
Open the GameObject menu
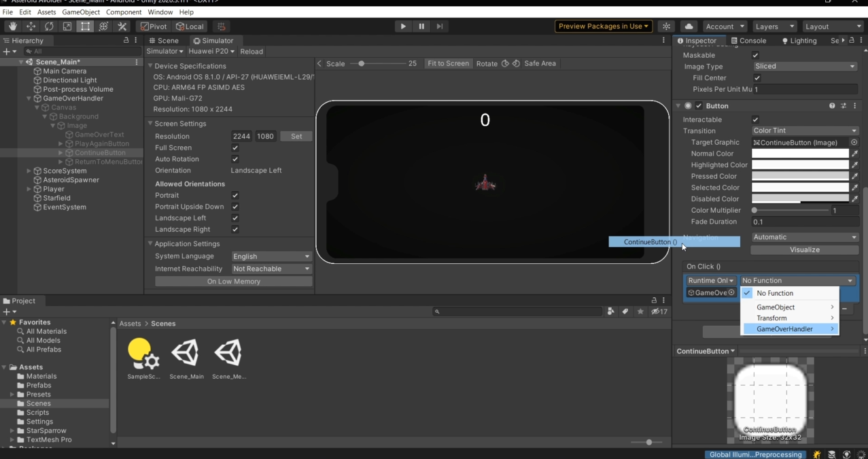pyautogui.click(x=81, y=12)
